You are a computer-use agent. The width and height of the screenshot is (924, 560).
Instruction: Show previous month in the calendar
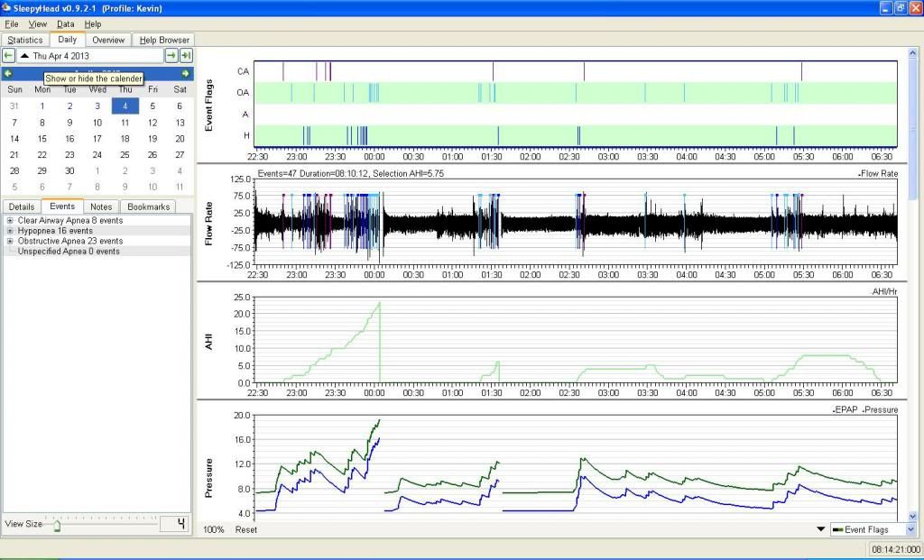tap(7, 74)
